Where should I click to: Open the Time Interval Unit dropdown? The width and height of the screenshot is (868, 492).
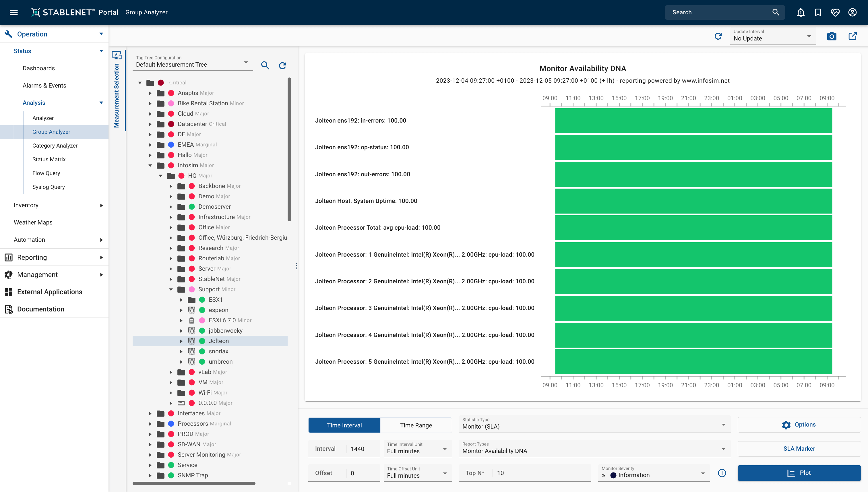click(418, 448)
